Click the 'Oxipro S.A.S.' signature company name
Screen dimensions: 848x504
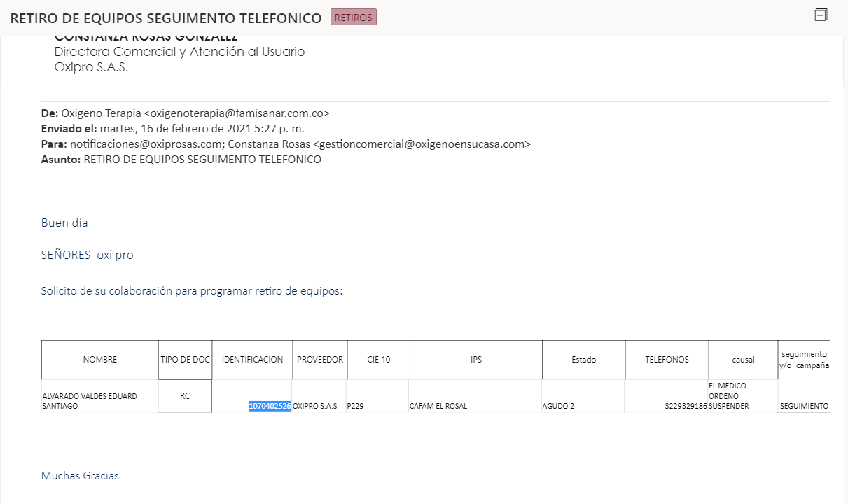pyautogui.click(x=92, y=68)
